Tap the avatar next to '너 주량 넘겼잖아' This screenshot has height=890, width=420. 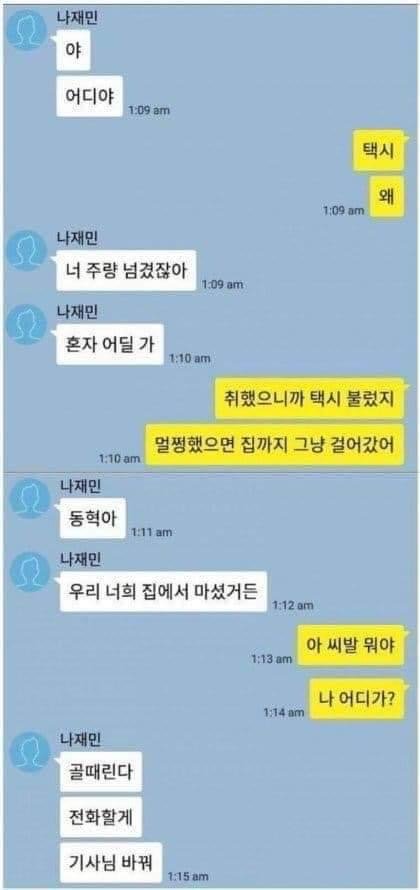26,251
